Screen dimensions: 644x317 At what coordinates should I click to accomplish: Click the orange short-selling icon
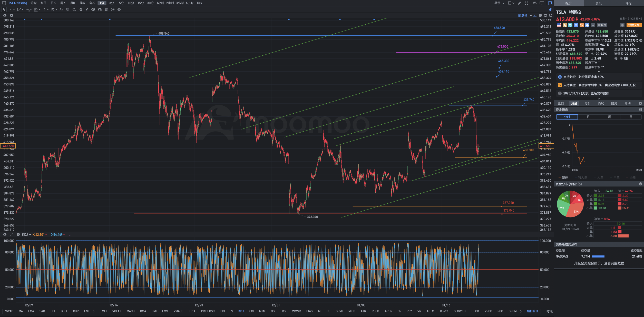point(582,25)
